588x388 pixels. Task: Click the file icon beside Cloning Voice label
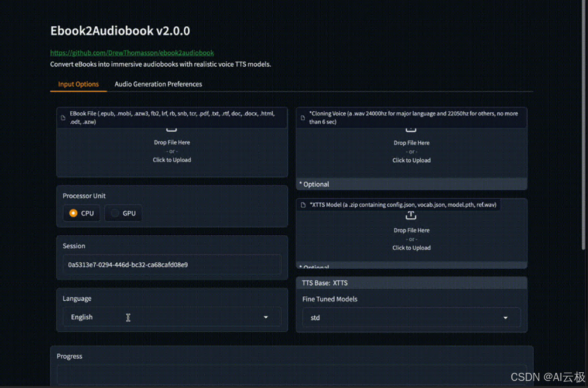(x=302, y=118)
